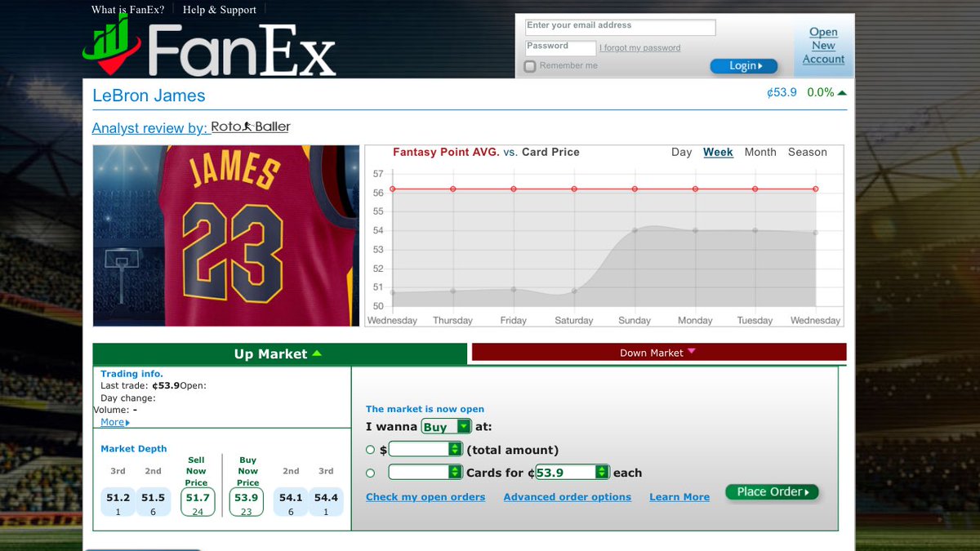This screenshot has height=551, width=980.
Task: Click the FanEx logo
Action: 209,47
